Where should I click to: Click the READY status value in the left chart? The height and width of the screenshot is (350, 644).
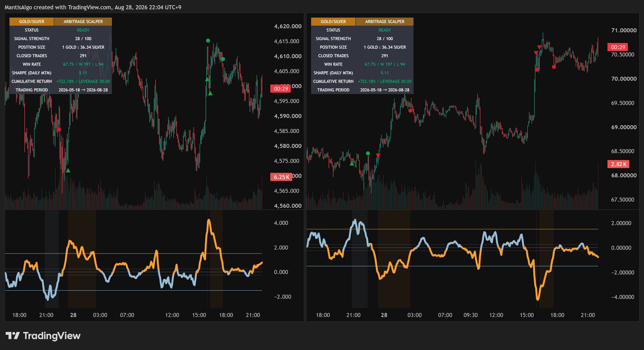(x=83, y=30)
